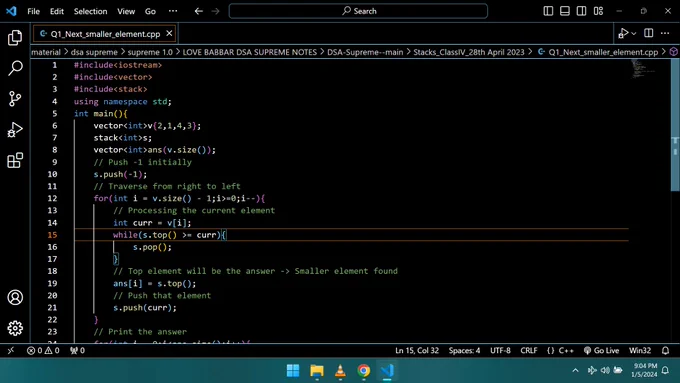Toggle the bottom panel layout icon
The width and height of the screenshot is (680, 383).
click(565, 11)
